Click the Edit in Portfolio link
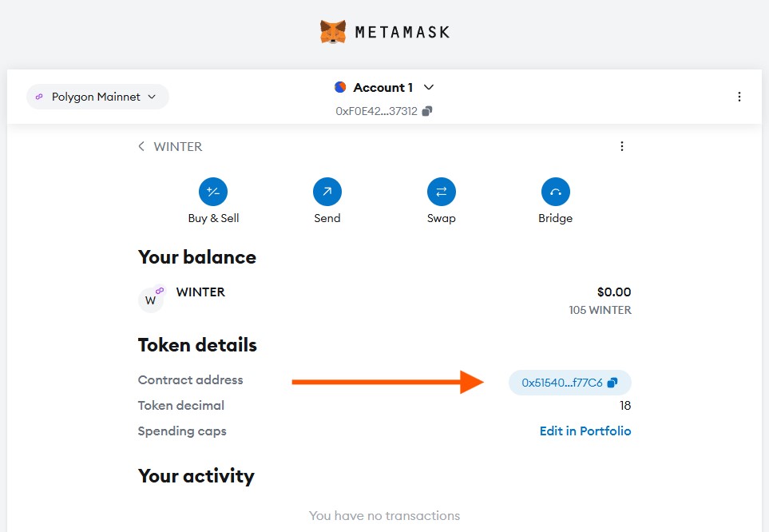The width and height of the screenshot is (769, 532). pos(585,431)
